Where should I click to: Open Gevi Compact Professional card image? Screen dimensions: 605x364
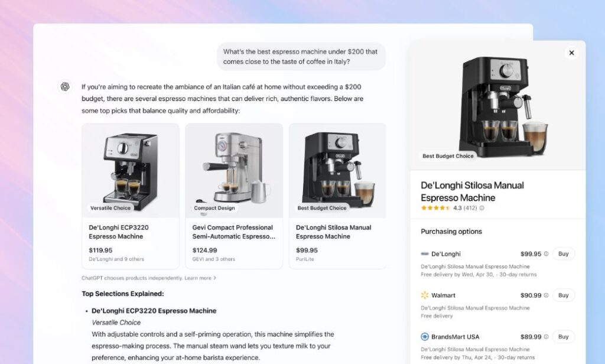tap(234, 171)
